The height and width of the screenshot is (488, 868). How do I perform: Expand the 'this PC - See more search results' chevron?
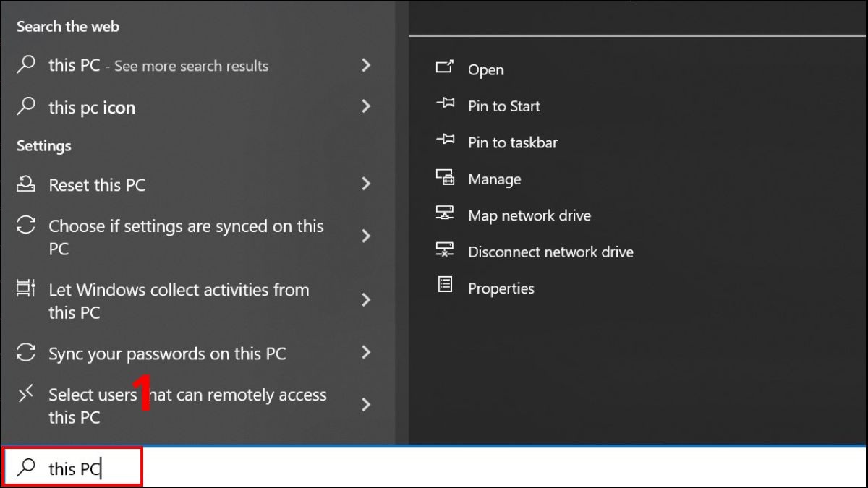(367, 65)
